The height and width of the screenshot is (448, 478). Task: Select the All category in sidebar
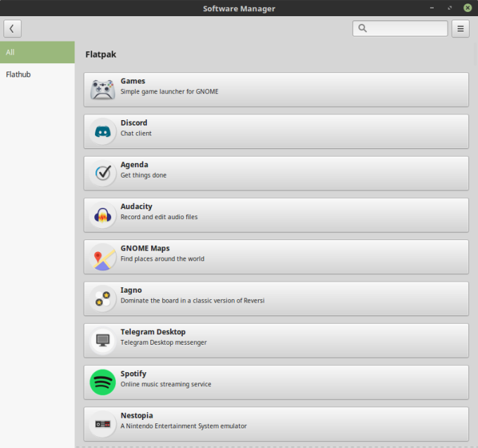click(37, 53)
